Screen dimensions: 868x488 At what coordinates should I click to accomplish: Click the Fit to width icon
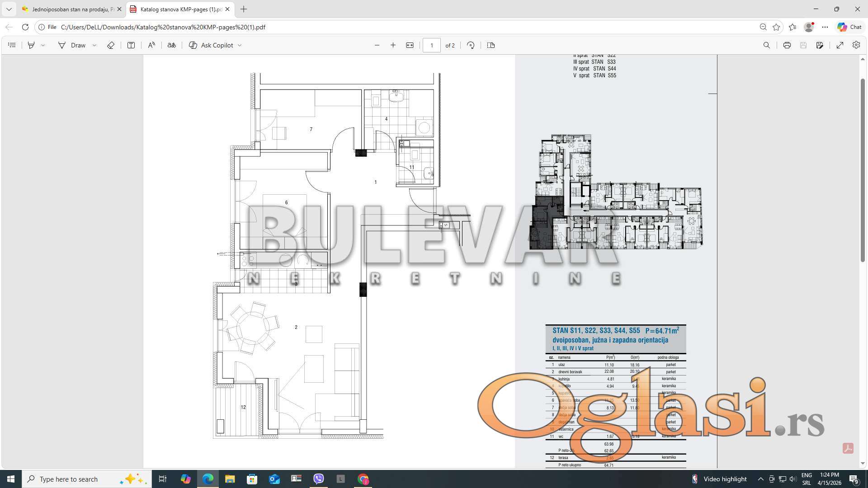click(410, 45)
